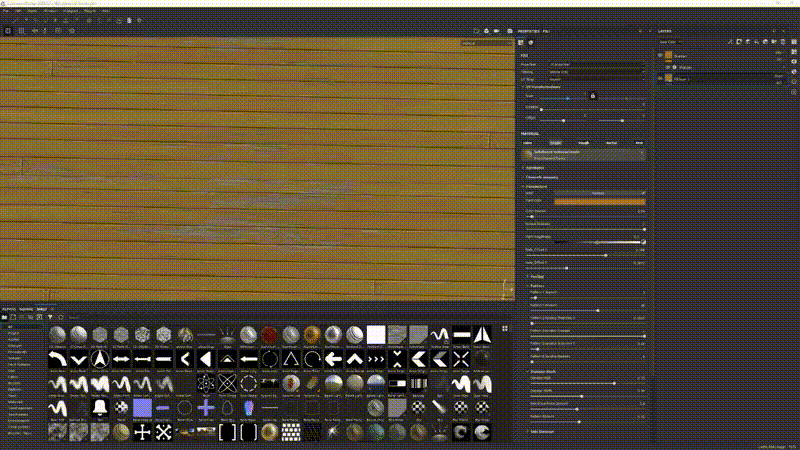Open the Plugins menu
This screenshot has width=800, height=450.
90,11
